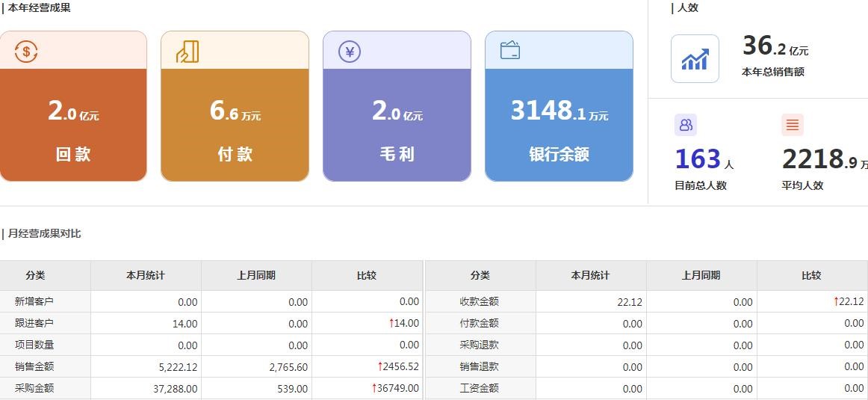
Task: Click left table 分类 column header
Action: [x=46, y=275]
